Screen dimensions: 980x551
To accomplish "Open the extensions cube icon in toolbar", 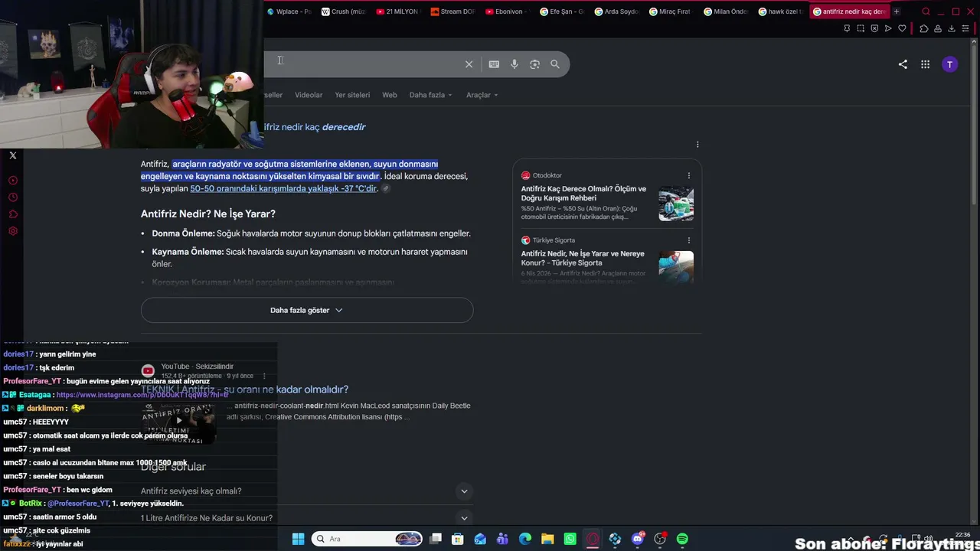I will coord(924,28).
